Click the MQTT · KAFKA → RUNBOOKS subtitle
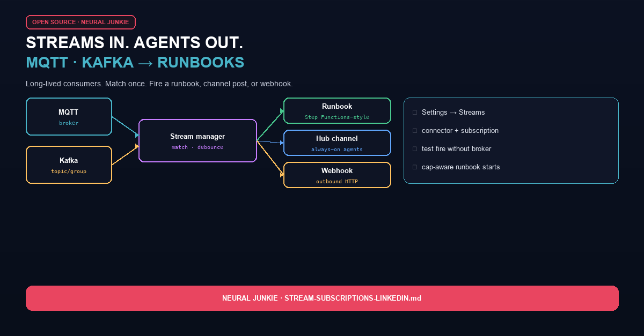Viewport: 644px width, 336px height. (x=135, y=63)
